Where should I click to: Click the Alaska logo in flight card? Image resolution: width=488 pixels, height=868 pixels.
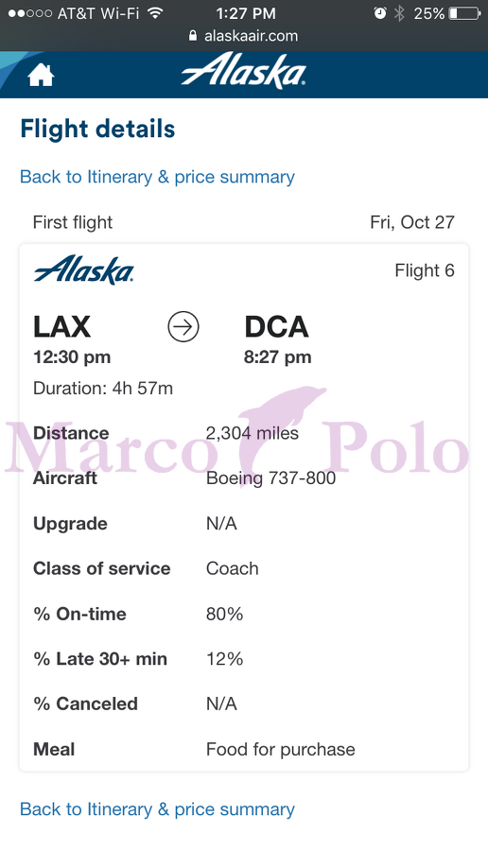pyautogui.click(x=83, y=269)
